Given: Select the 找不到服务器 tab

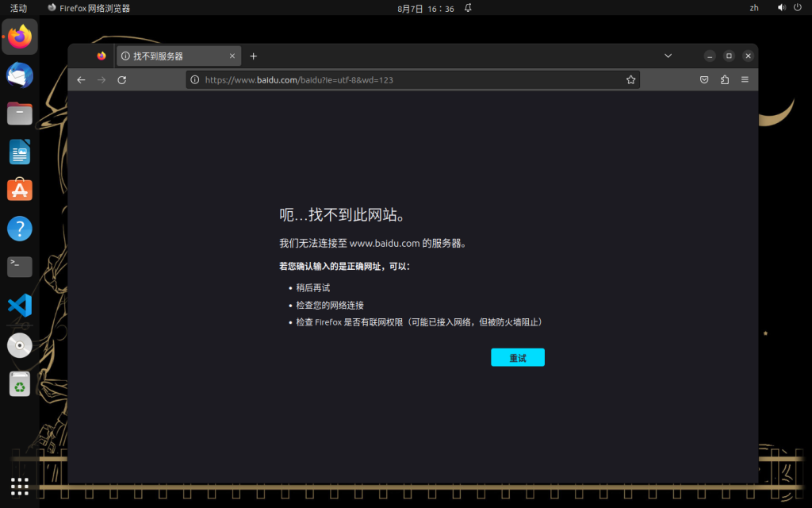Looking at the screenshot, I should (178, 56).
